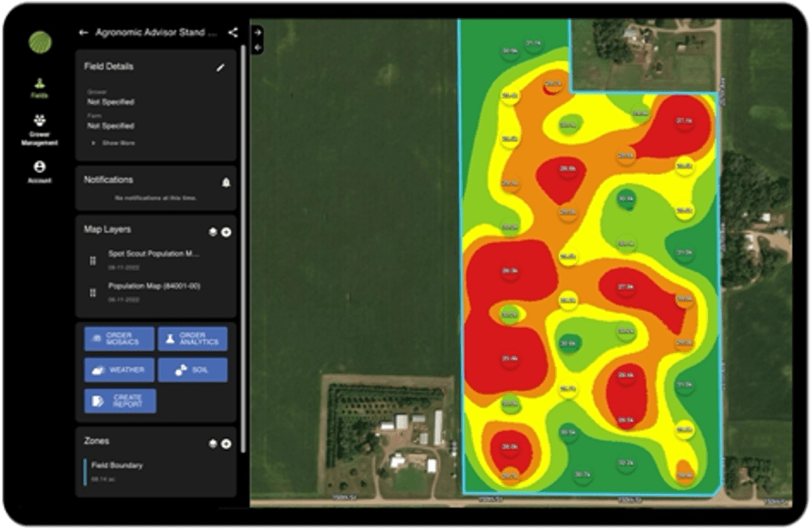Image resolution: width=812 pixels, height=529 pixels.
Task: Click the Farm value Not Specified
Action: tap(111, 126)
